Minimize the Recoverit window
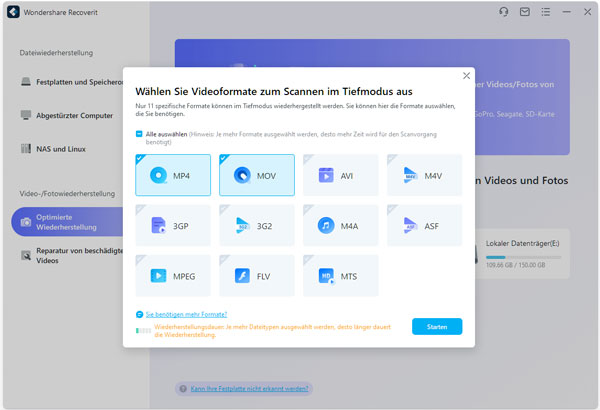 click(567, 12)
